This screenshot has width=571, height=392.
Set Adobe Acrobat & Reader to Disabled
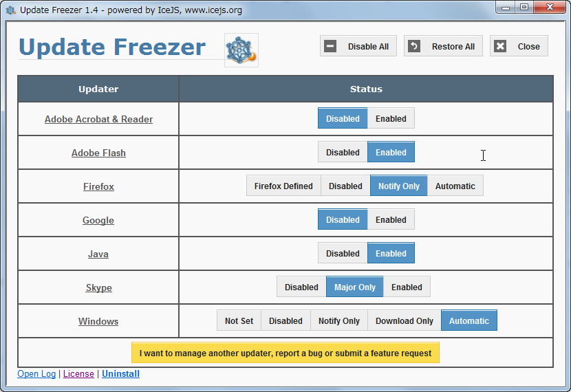(343, 118)
